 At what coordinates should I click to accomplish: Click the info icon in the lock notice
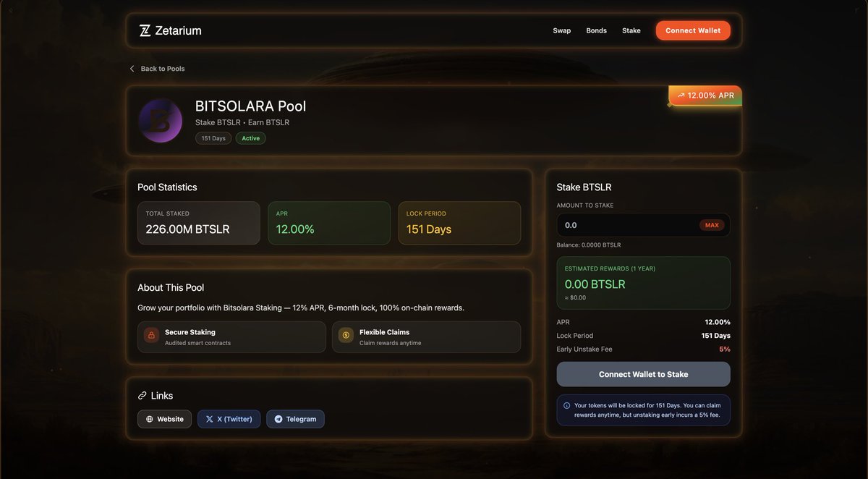click(566, 404)
